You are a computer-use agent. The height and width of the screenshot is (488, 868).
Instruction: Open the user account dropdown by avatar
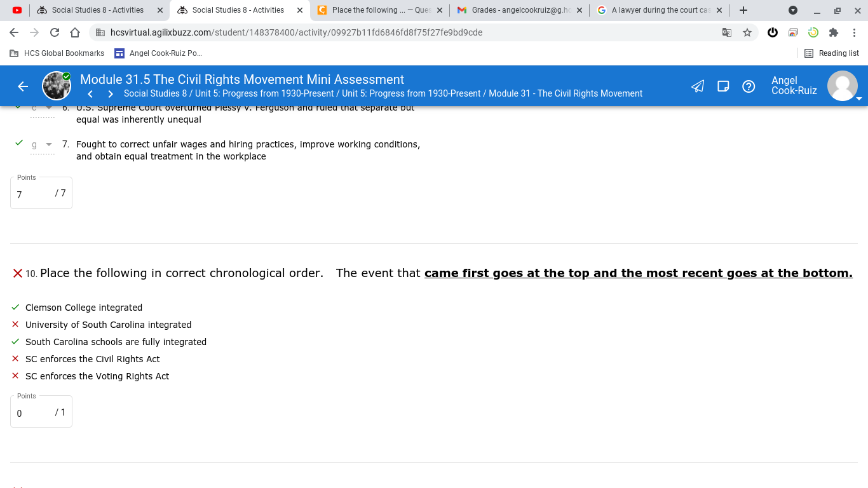coord(843,86)
